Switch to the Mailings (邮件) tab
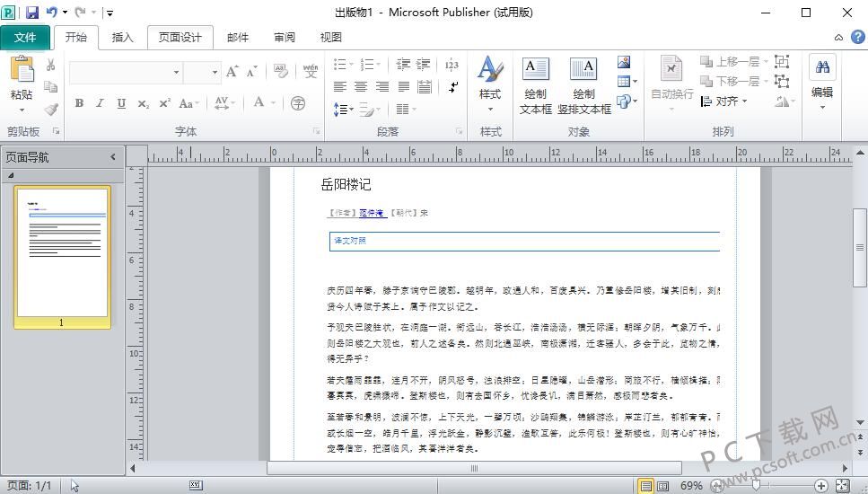Viewport: 868px width, 494px height. [x=238, y=37]
